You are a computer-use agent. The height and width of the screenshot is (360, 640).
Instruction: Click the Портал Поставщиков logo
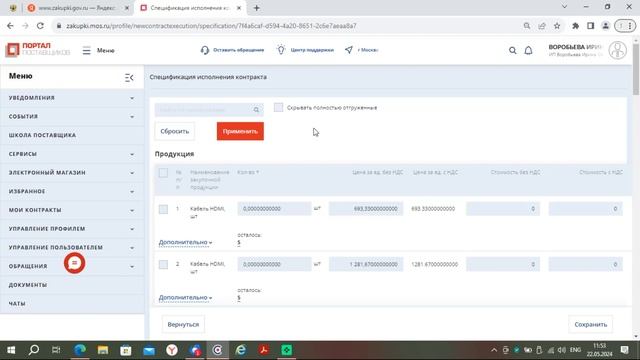tap(38, 49)
